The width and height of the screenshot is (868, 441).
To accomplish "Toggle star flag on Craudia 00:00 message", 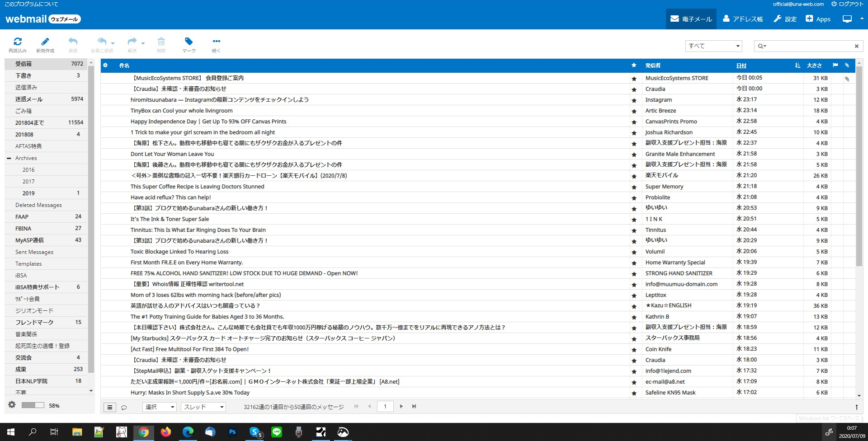I will click(x=634, y=89).
